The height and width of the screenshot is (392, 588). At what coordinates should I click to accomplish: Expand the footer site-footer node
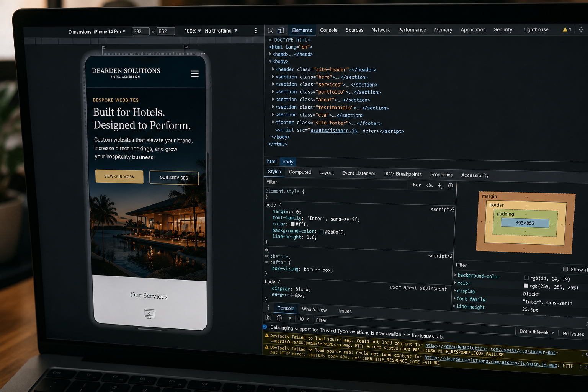(x=273, y=122)
